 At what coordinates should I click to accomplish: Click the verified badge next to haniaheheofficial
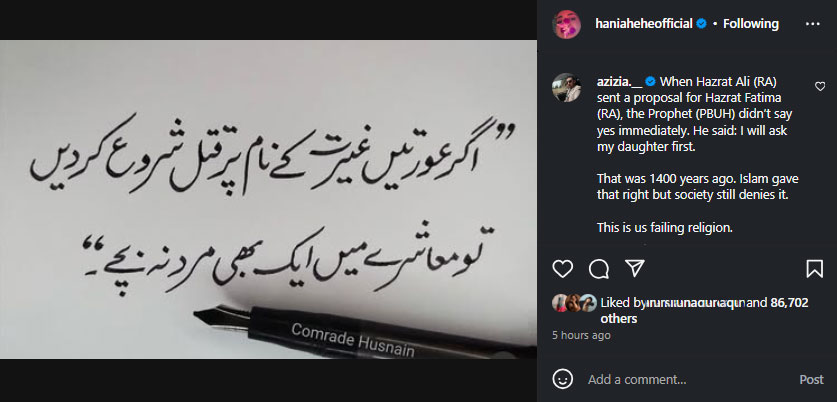701,24
